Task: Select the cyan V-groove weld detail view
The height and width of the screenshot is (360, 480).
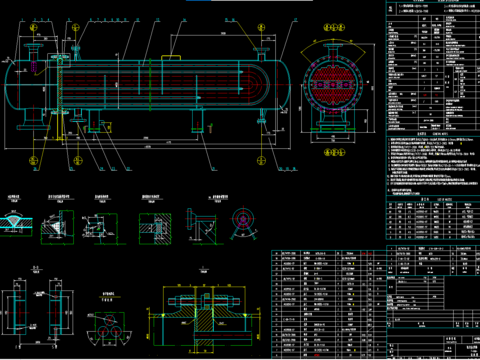Action: pos(16,223)
